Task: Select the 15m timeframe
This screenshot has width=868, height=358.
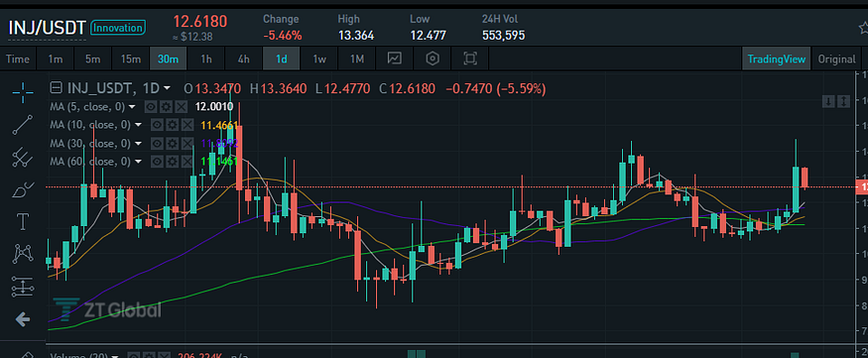Action: [x=131, y=59]
